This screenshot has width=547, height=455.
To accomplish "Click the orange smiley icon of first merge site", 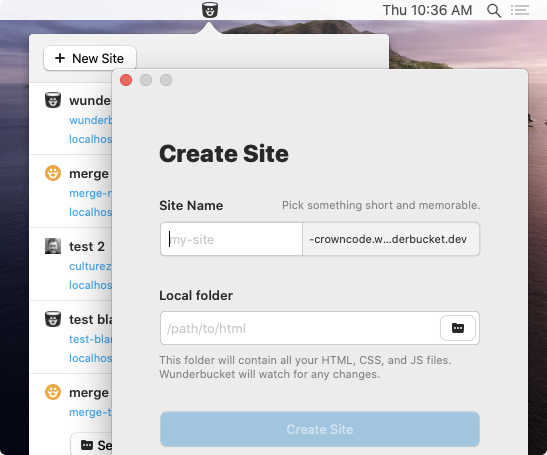I will point(53,173).
